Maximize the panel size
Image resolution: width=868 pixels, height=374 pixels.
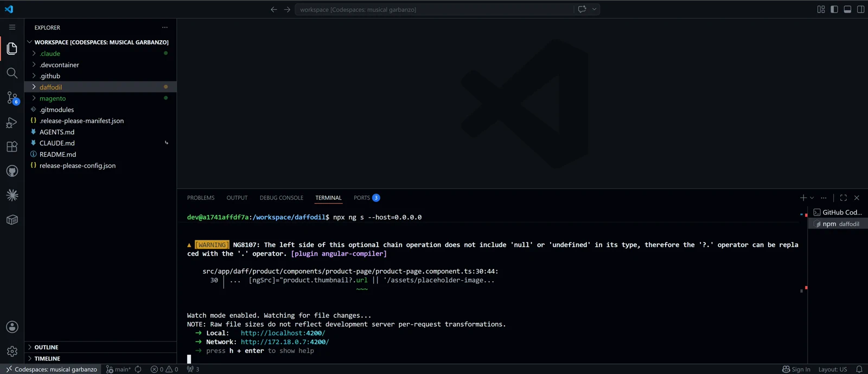[x=843, y=198]
